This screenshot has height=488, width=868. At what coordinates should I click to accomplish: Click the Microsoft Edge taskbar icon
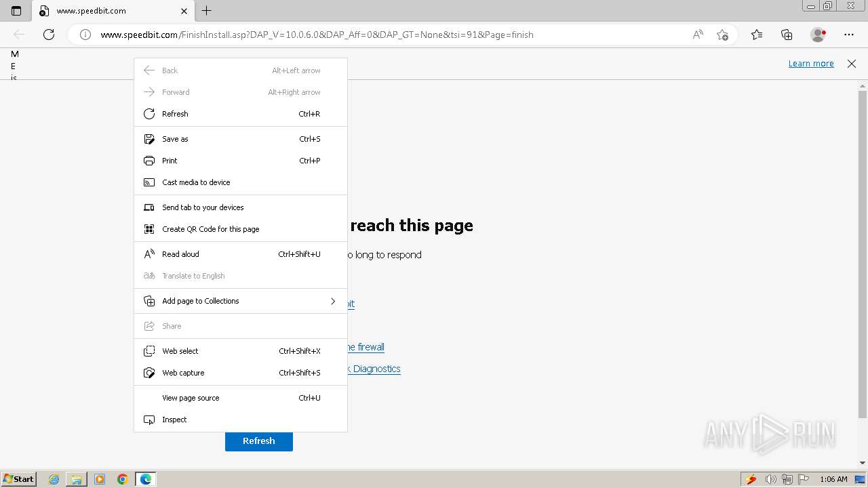point(146,479)
